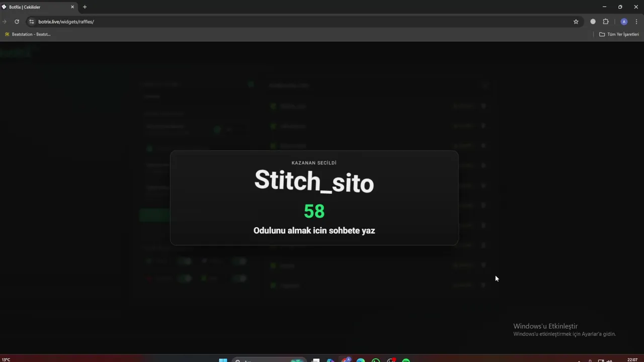Screen dimensions: 644x362
Task: Click the round globe extension icon
Action: coord(593,22)
